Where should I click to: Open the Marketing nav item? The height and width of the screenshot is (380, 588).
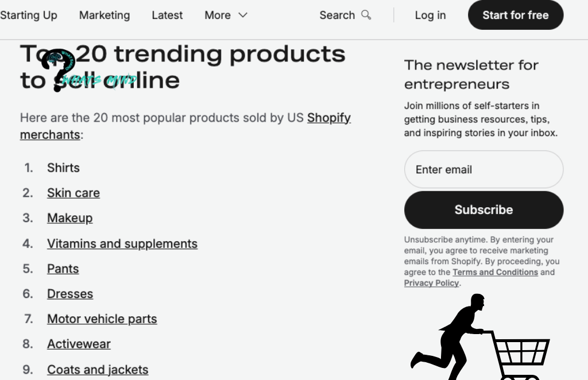tap(105, 15)
